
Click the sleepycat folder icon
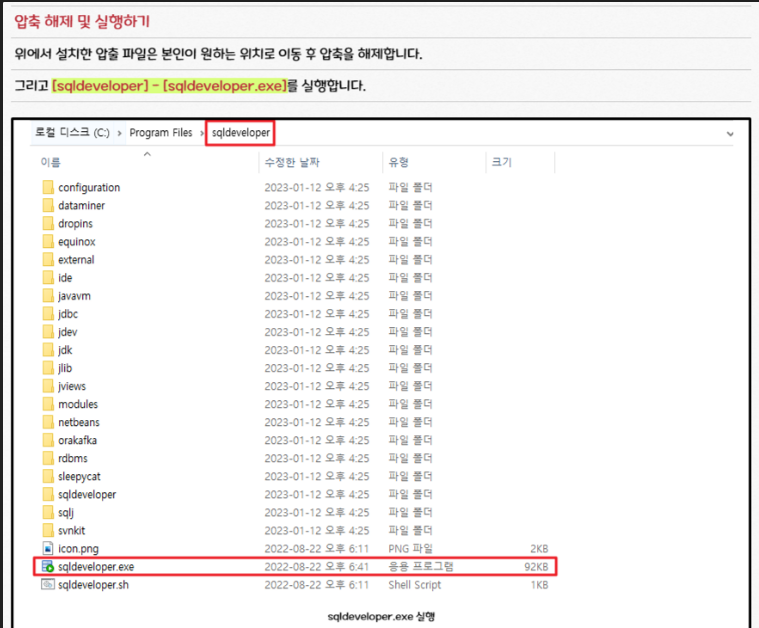[48, 476]
